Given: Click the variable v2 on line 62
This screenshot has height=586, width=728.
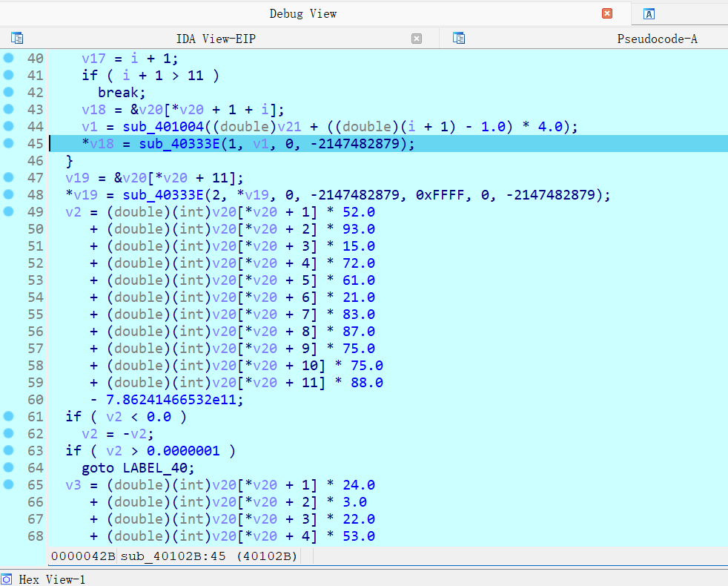Looking at the screenshot, I should pos(90,433).
